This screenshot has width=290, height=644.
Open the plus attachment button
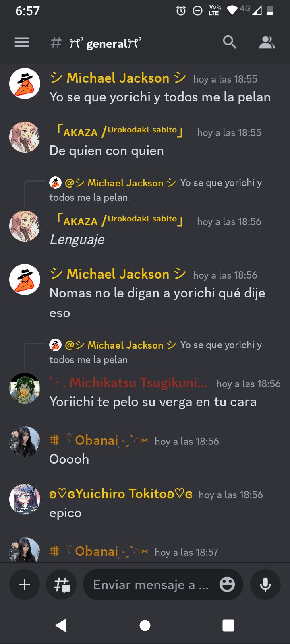tap(25, 584)
